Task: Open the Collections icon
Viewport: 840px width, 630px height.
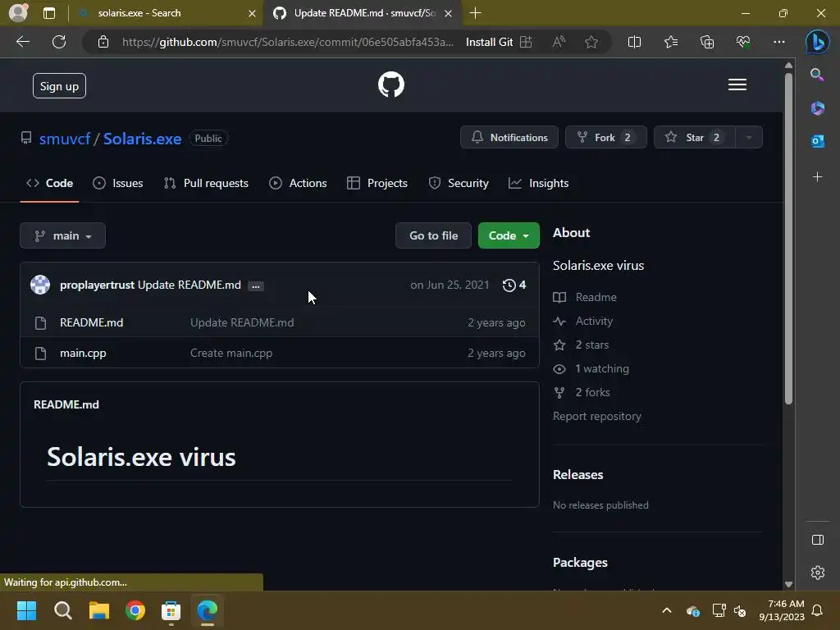Action: 707,42
